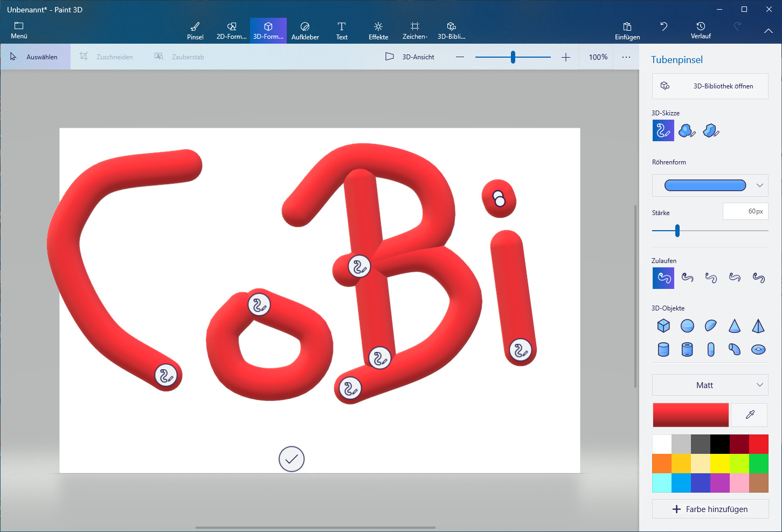Expand additional zoom options via the ellipsis
The image size is (782, 532).
(626, 57)
